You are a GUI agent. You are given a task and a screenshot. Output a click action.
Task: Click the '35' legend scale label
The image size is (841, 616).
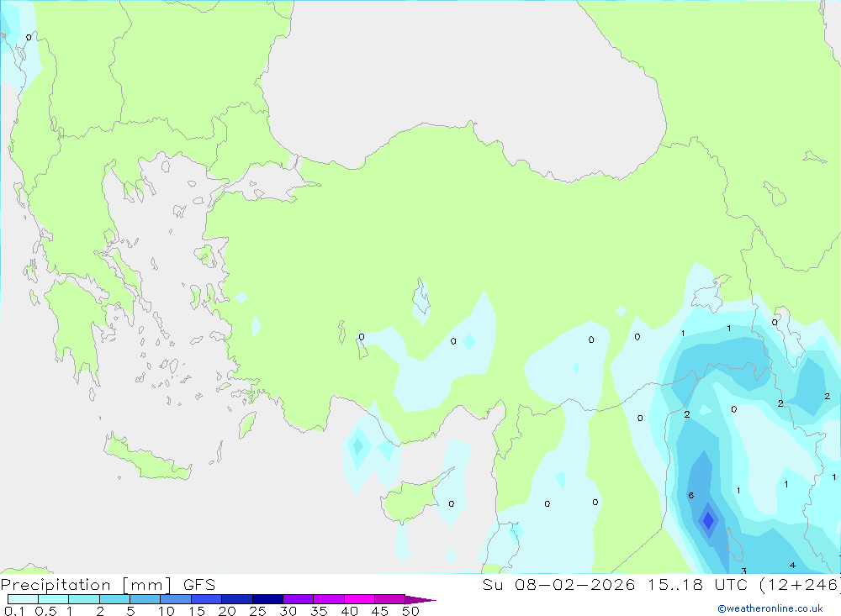tap(319, 611)
